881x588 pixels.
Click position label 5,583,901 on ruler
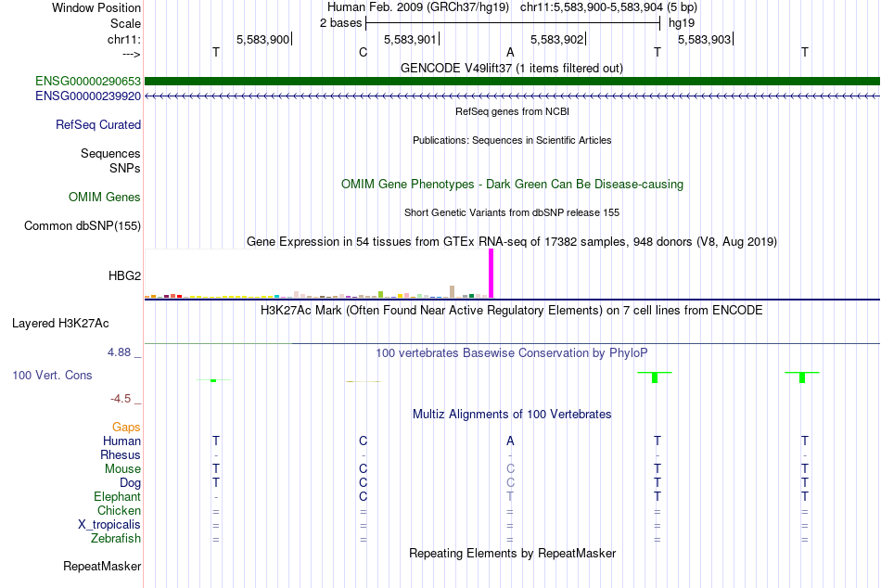point(410,39)
